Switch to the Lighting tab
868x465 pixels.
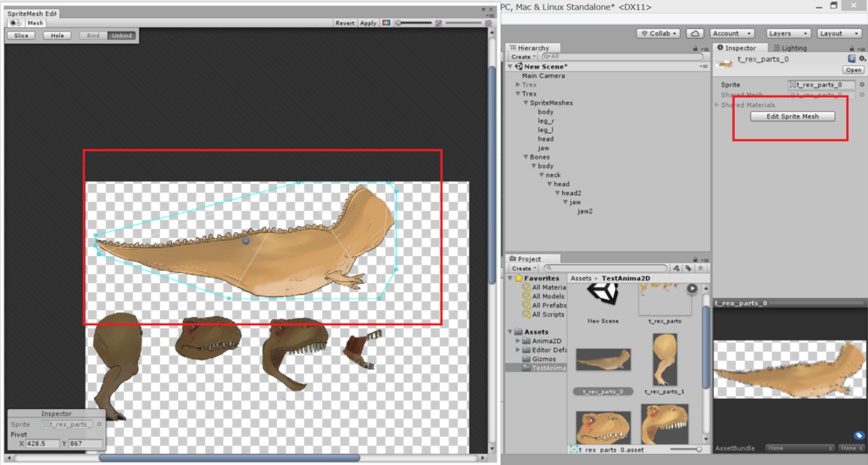click(x=791, y=47)
